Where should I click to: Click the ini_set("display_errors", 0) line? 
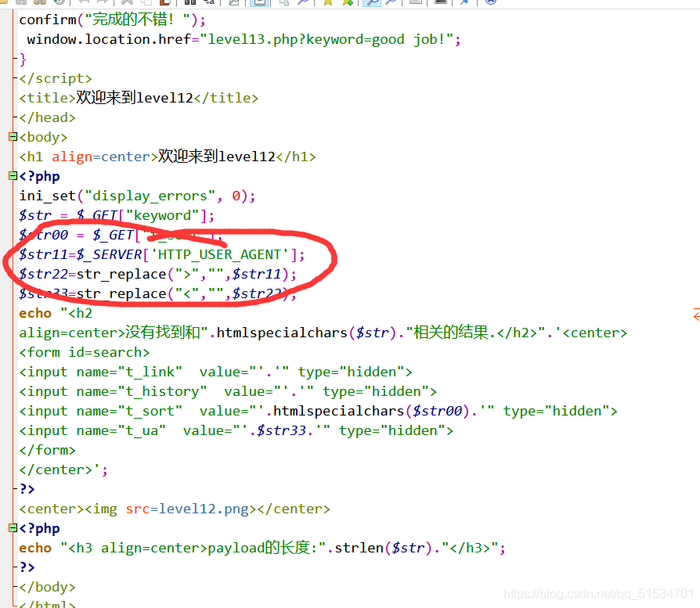click(138, 196)
